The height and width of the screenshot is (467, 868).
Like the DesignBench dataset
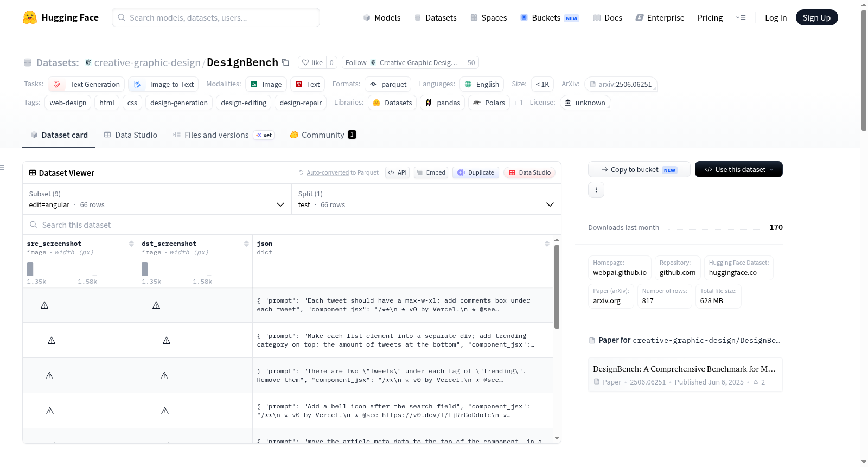(x=312, y=62)
